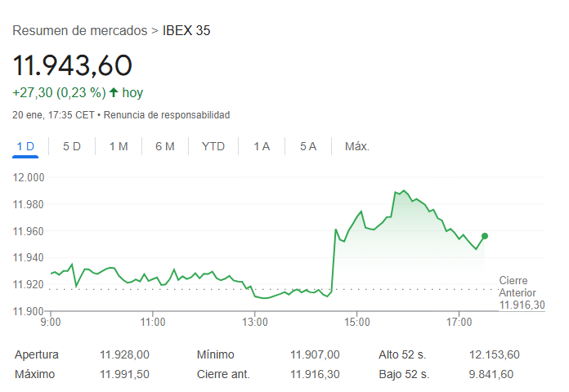Click the IBEX 35 breadcrumb title

point(186,31)
